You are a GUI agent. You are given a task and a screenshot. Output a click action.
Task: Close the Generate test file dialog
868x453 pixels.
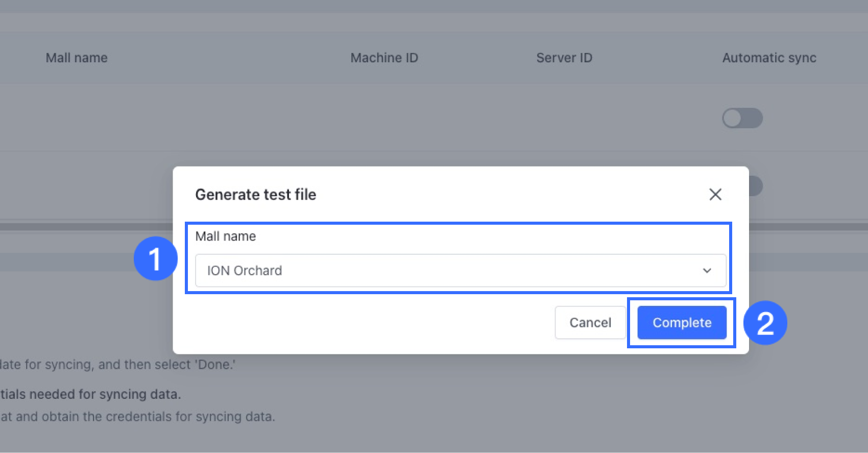pyautogui.click(x=715, y=194)
